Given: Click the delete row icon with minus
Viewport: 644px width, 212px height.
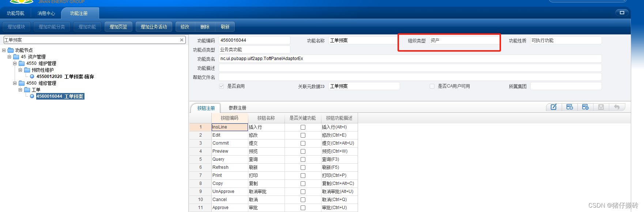Looking at the screenshot, I should click(x=585, y=107).
